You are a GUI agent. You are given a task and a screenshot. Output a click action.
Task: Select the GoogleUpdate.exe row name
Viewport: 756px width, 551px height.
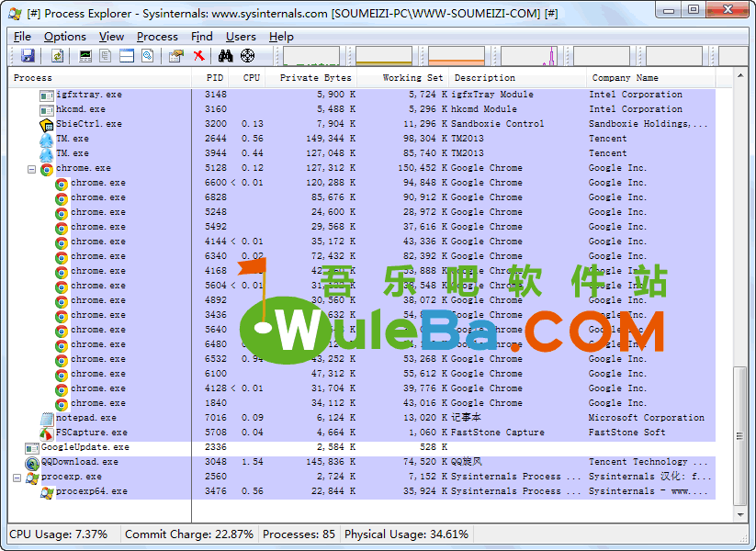pos(85,447)
